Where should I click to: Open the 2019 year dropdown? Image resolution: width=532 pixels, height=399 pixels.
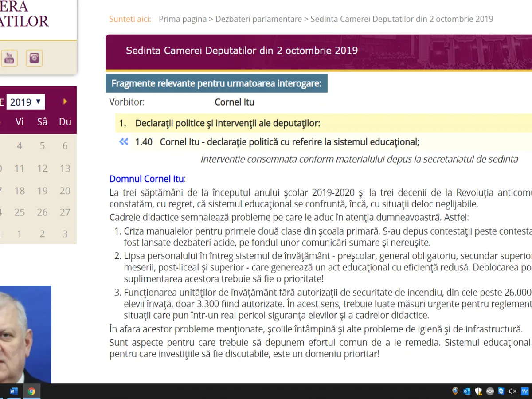26,102
